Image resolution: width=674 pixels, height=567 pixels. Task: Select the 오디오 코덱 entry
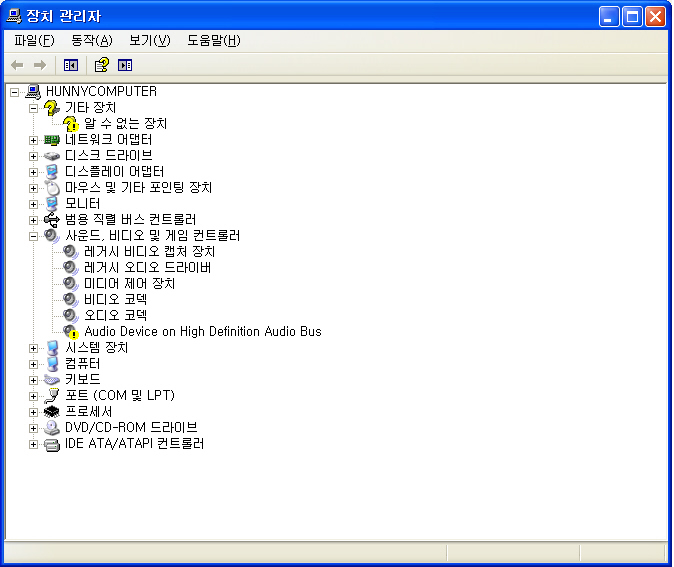(x=115, y=316)
